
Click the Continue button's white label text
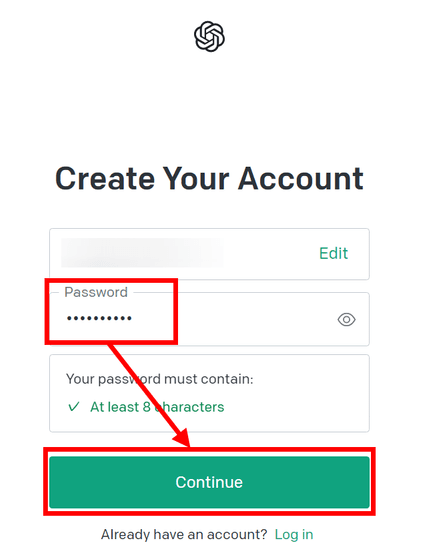tap(209, 482)
